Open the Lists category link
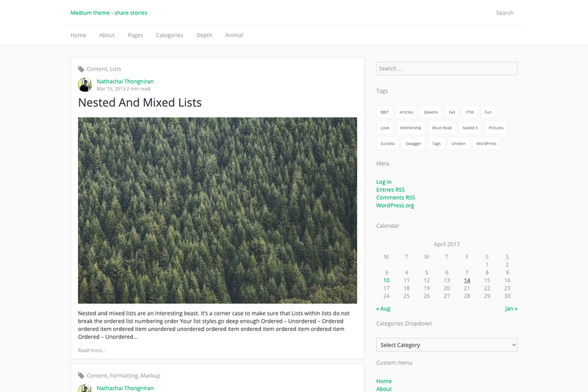 pos(115,69)
